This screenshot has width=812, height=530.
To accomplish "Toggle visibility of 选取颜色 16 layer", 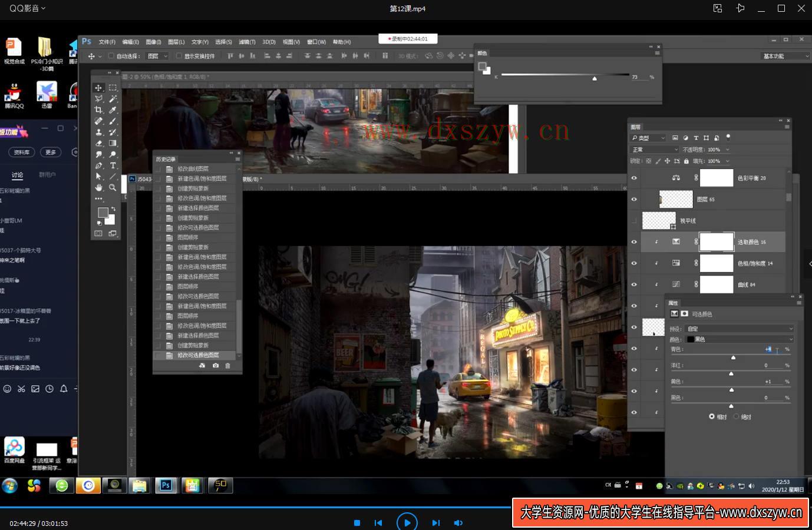I will [634, 242].
